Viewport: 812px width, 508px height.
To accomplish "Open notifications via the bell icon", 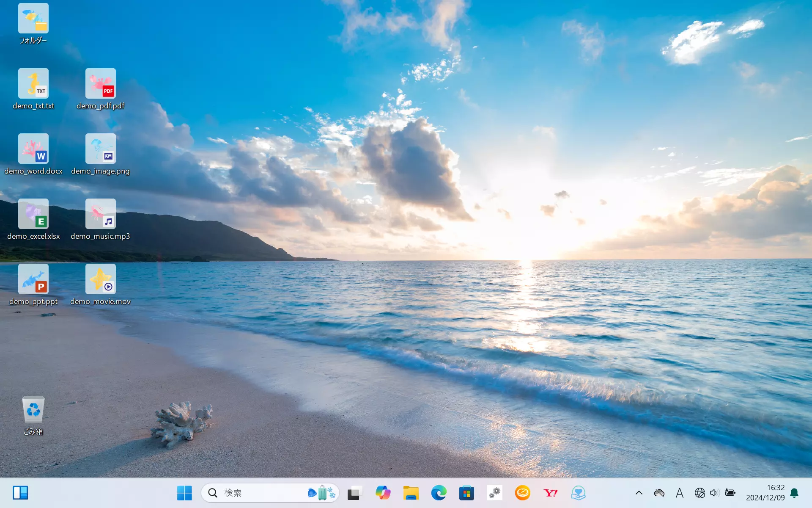I will pos(795,493).
